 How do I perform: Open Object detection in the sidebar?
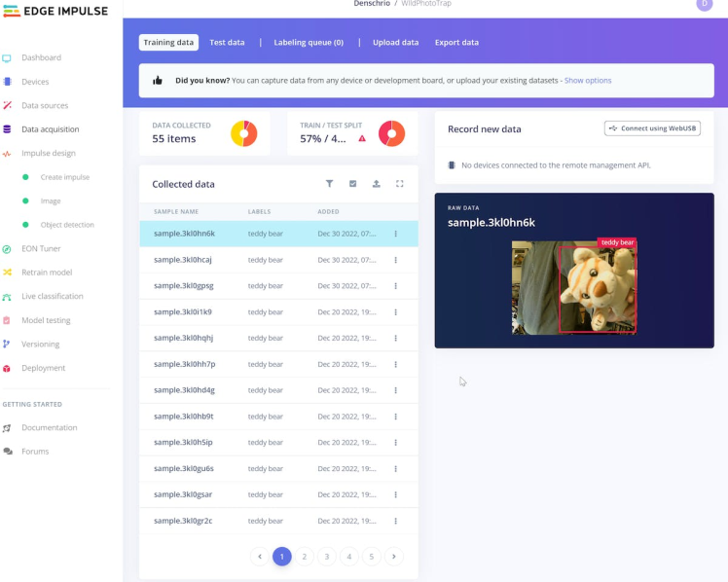[x=67, y=225]
